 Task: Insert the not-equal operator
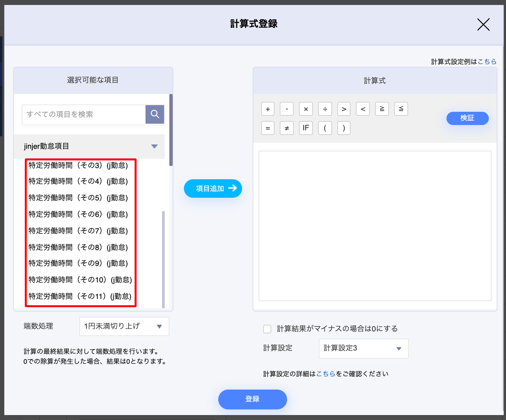click(x=287, y=128)
